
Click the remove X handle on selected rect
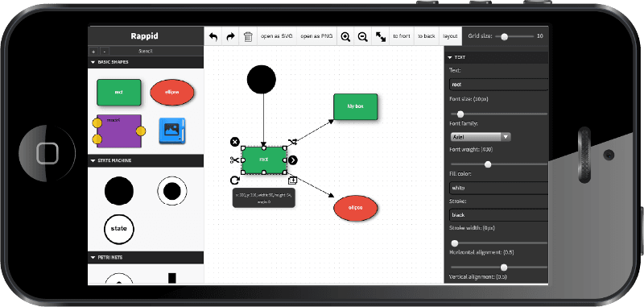tap(234, 142)
